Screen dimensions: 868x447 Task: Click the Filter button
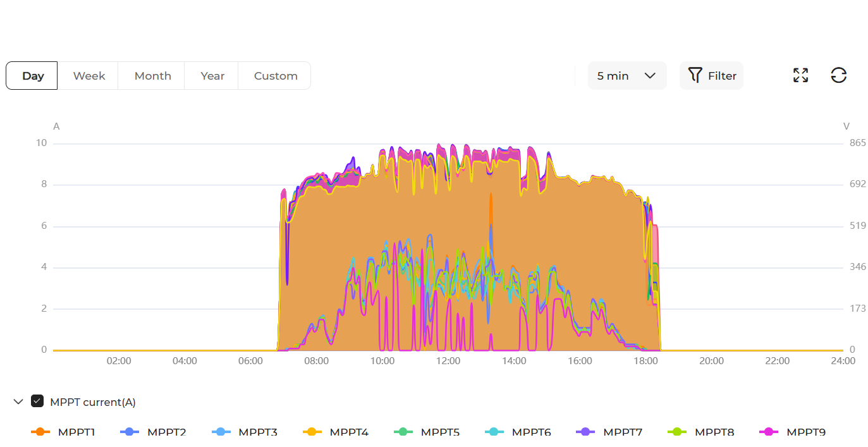(x=711, y=75)
